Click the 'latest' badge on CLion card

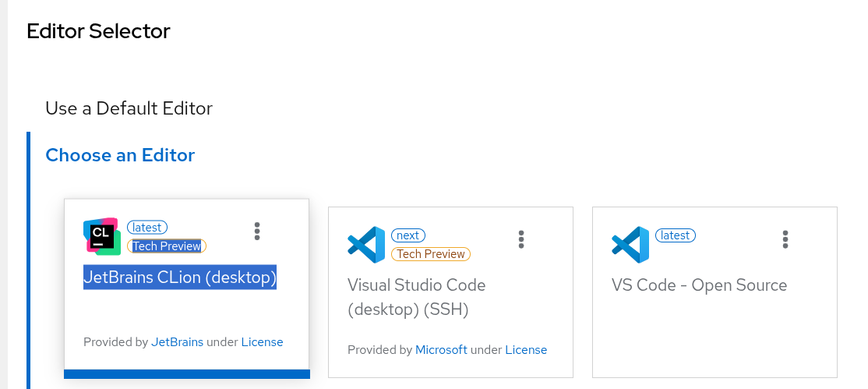click(147, 228)
